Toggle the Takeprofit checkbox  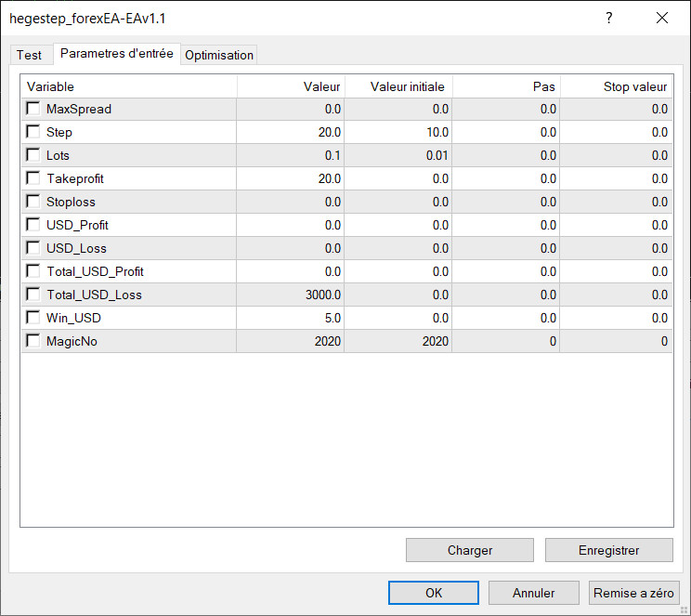pos(33,178)
